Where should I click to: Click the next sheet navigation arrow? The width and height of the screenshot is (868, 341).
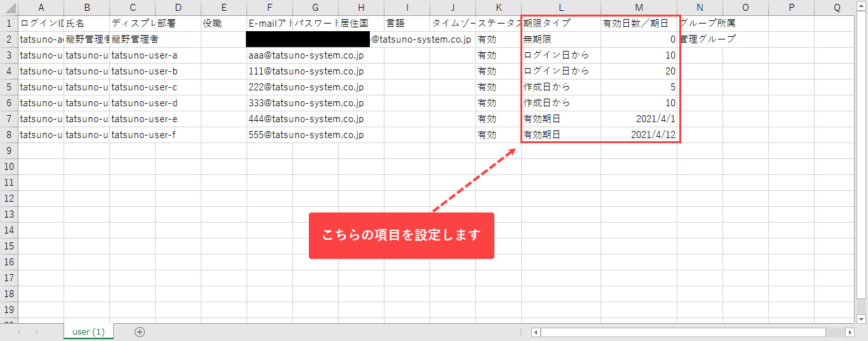36,331
